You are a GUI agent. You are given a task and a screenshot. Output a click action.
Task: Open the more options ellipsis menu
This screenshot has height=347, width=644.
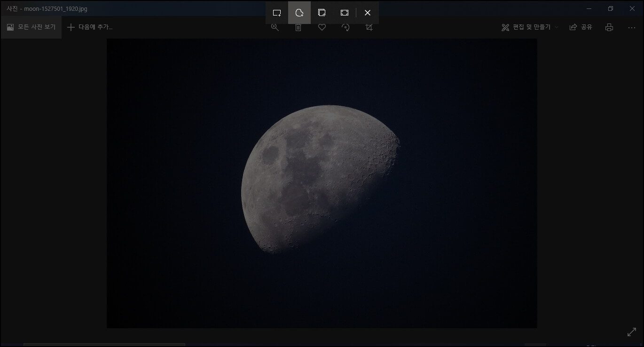coord(632,27)
